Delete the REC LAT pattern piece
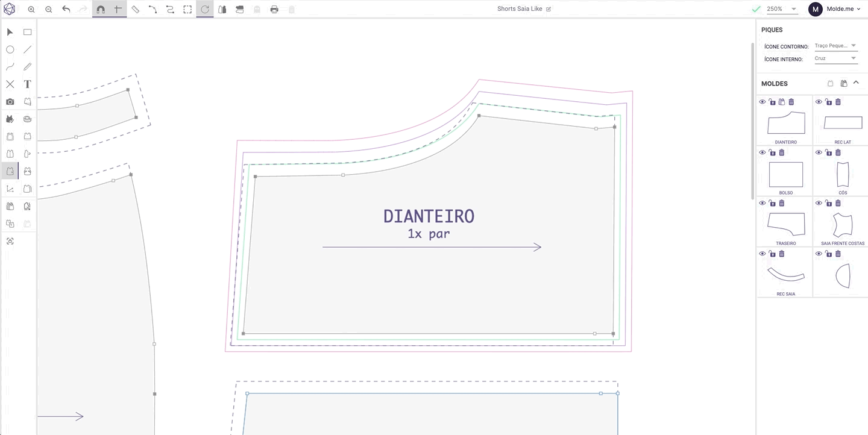Screen dimensions: 868x435 pos(838,102)
